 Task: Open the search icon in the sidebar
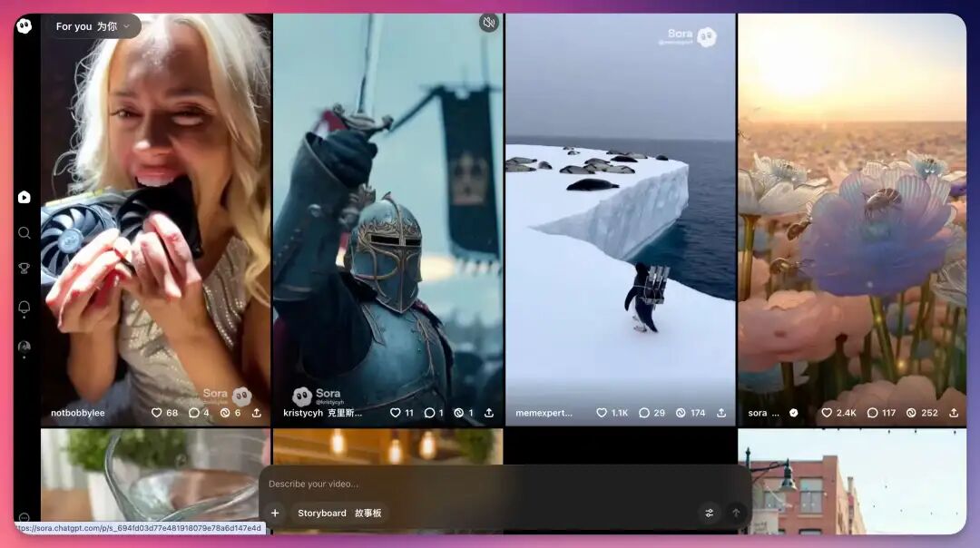click(x=24, y=233)
